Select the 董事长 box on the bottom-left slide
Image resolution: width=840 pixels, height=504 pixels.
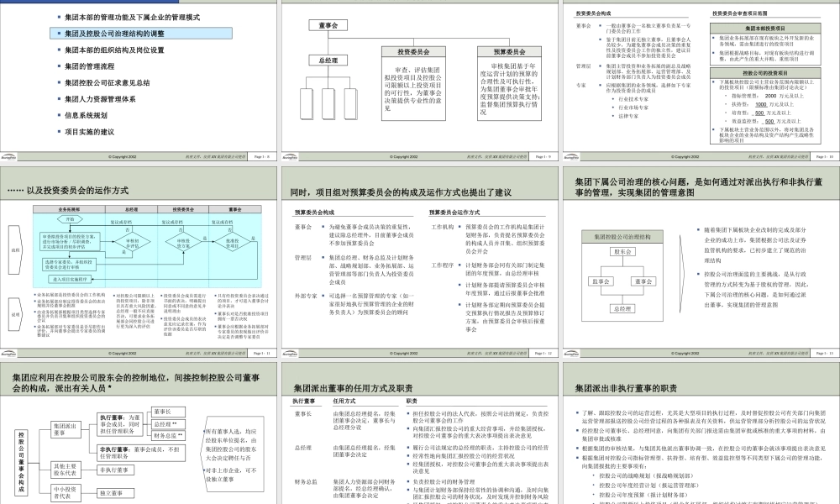(168, 412)
